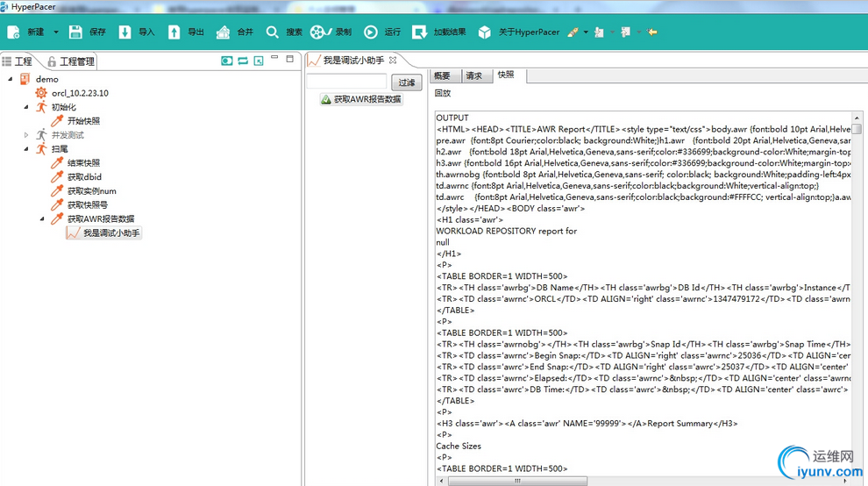Select the 初始化 runner item
The image size is (868, 486).
64,107
